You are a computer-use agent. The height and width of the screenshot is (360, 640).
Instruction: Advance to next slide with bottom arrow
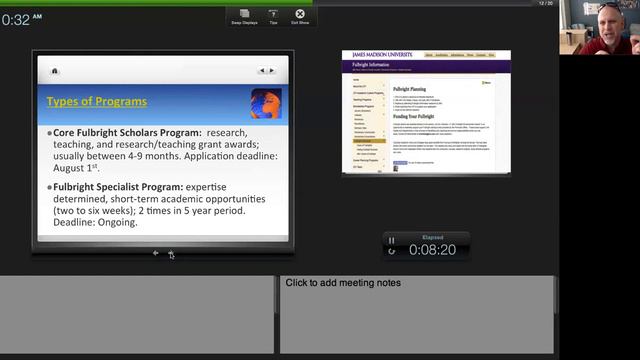171,253
